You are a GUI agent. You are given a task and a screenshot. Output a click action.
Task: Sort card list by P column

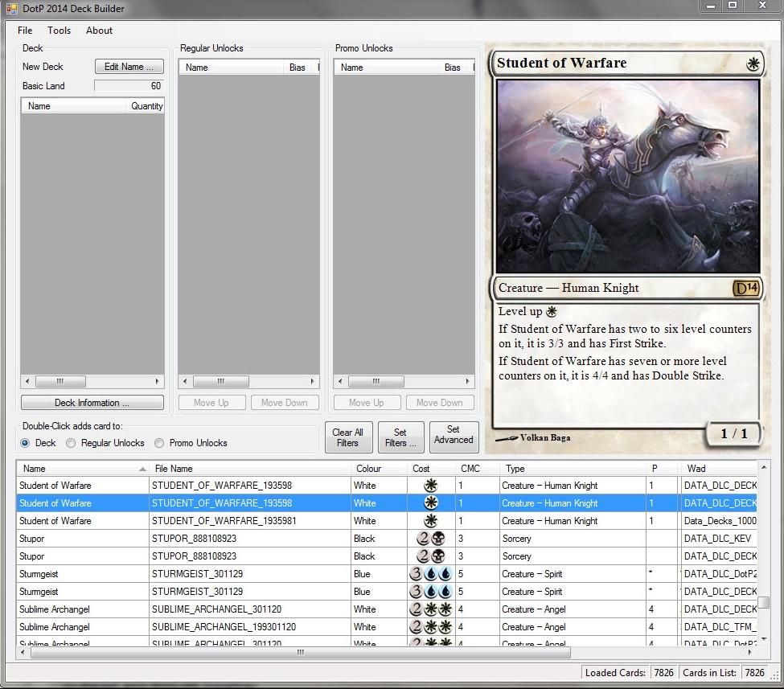click(663, 469)
